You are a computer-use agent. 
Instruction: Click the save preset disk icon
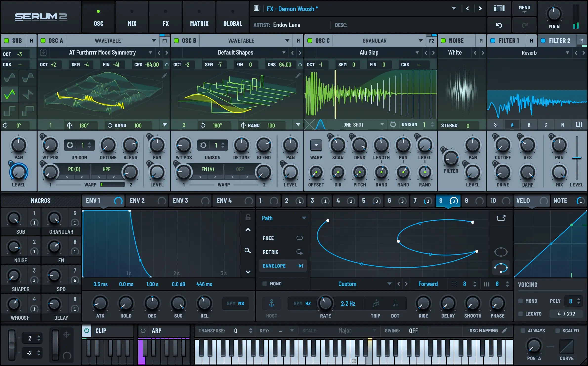pyautogui.click(x=256, y=8)
